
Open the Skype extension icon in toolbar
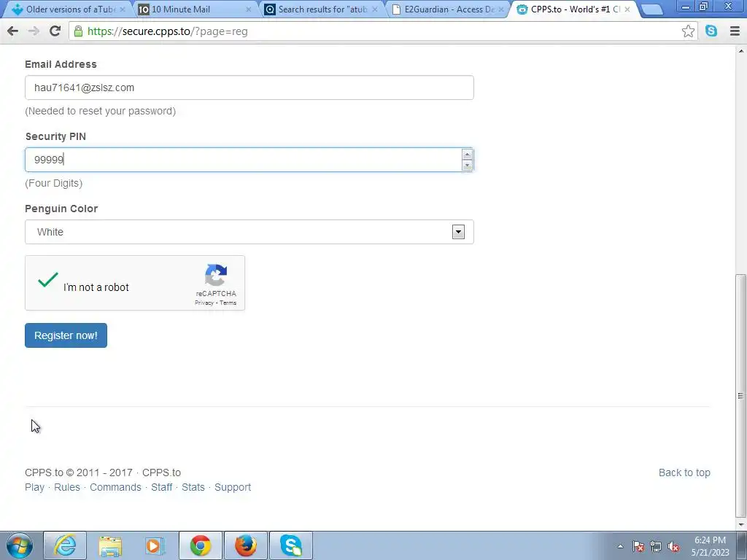(711, 31)
